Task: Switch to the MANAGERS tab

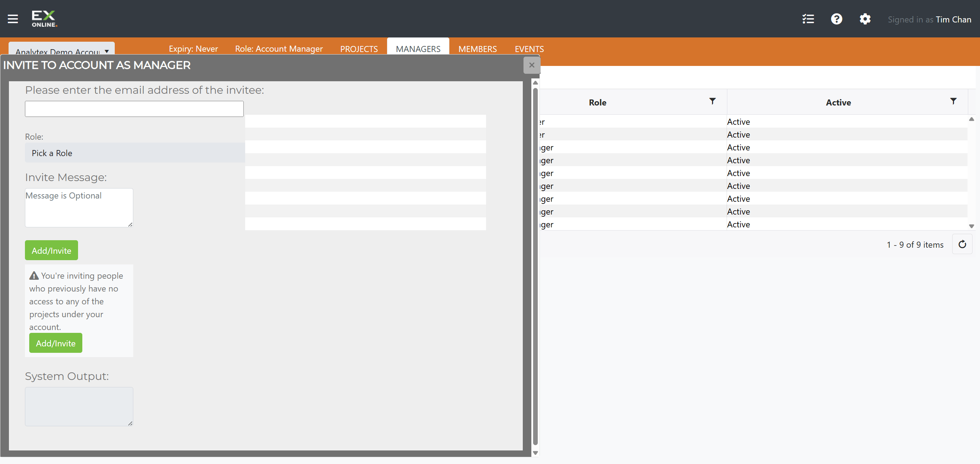Action: point(418,49)
